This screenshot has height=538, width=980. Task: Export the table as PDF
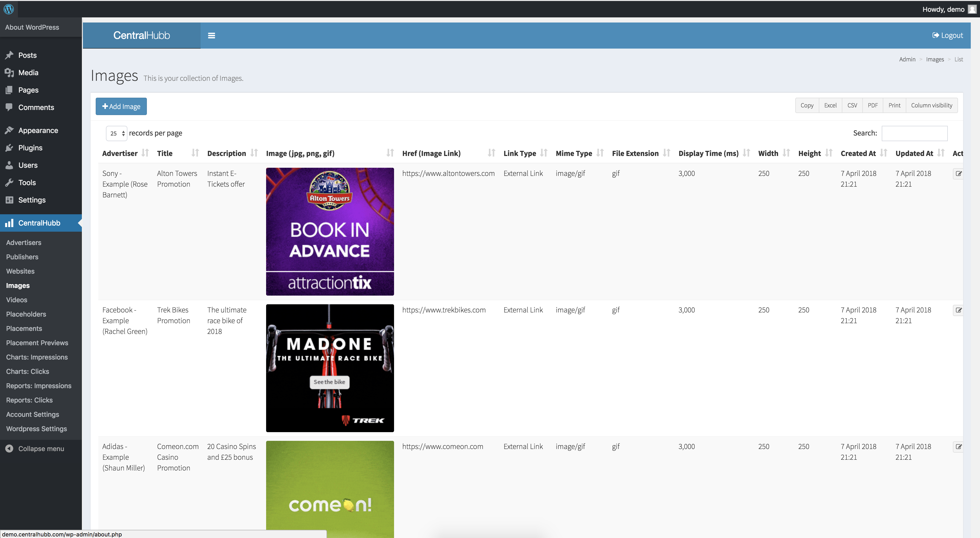coord(873,105)
